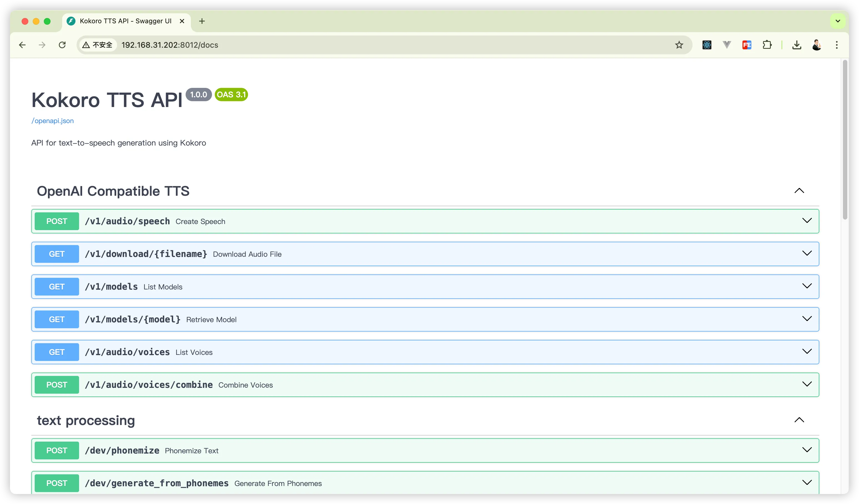The width and height of the screenshot is (859, 504).
Task: Minimize the window with the yellow button
Action: [36, 21]
